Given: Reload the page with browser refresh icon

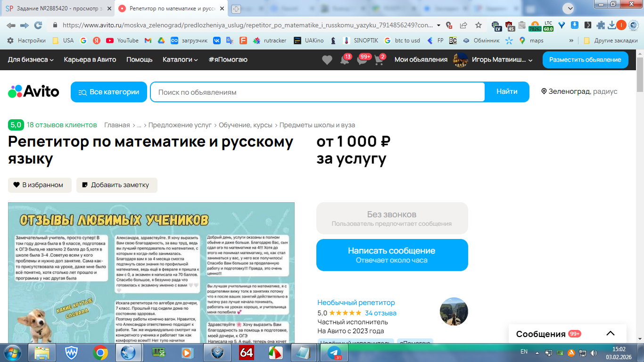Looking at the screenshot, I should pyautogui.click(x=38, y=25).
